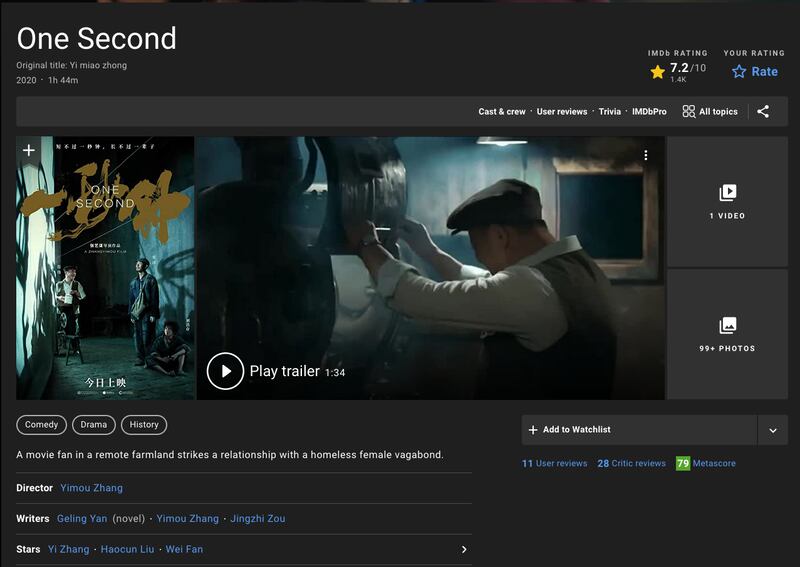
Task: Click the plus bookmark on poster
Action: (x=29, y=151)
